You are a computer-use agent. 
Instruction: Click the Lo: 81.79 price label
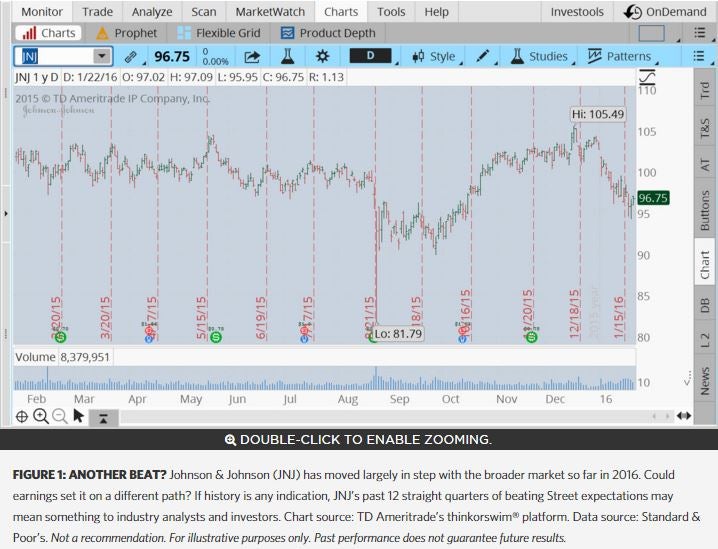click(x=398, y=333)
